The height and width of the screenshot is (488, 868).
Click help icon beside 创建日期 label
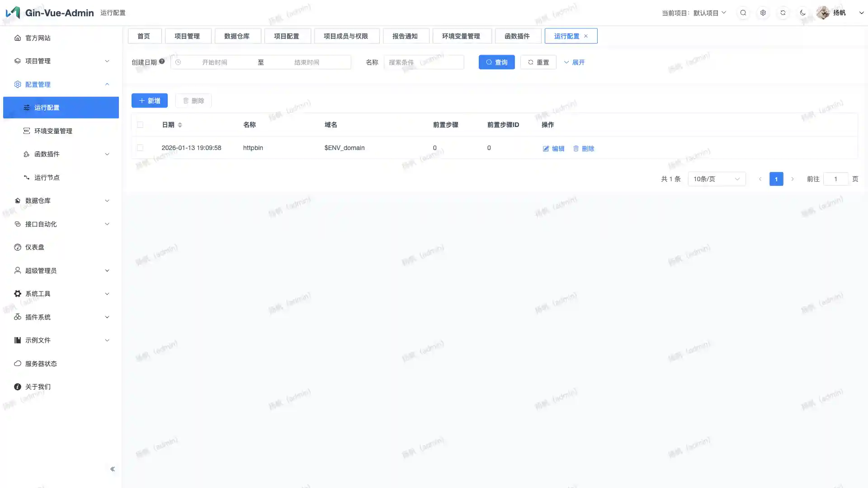pos(162,61)
